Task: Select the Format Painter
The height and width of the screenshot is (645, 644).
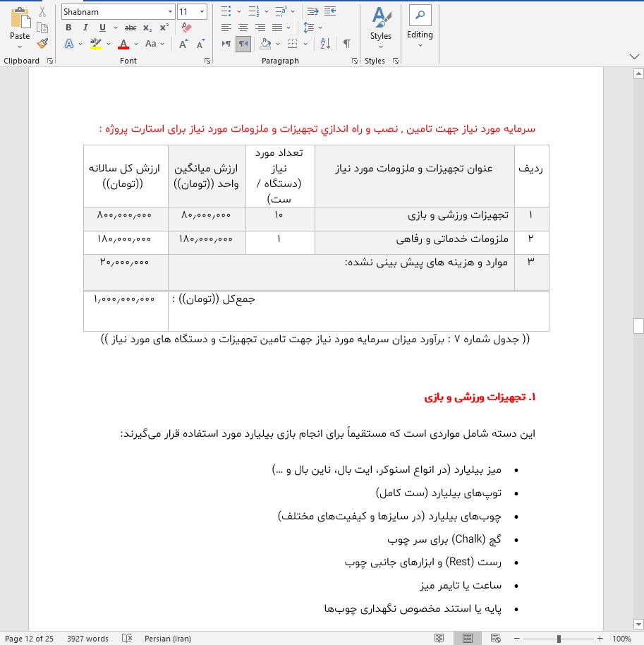Action: point(42,44)
